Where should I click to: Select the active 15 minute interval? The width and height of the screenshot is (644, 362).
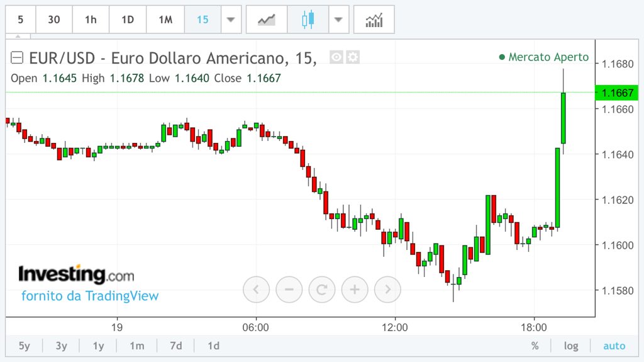point(203,20)
